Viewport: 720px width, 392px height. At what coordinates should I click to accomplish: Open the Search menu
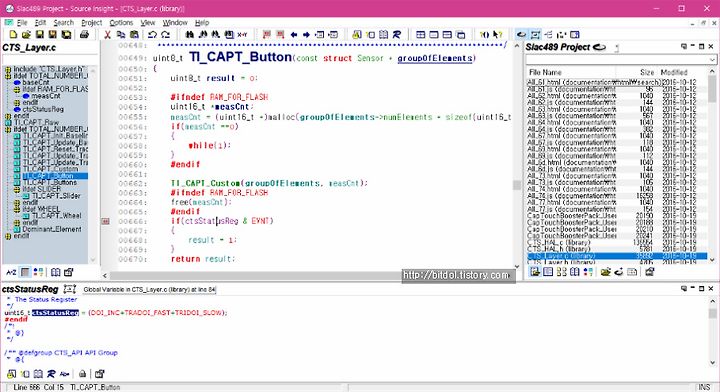(63, 22)
